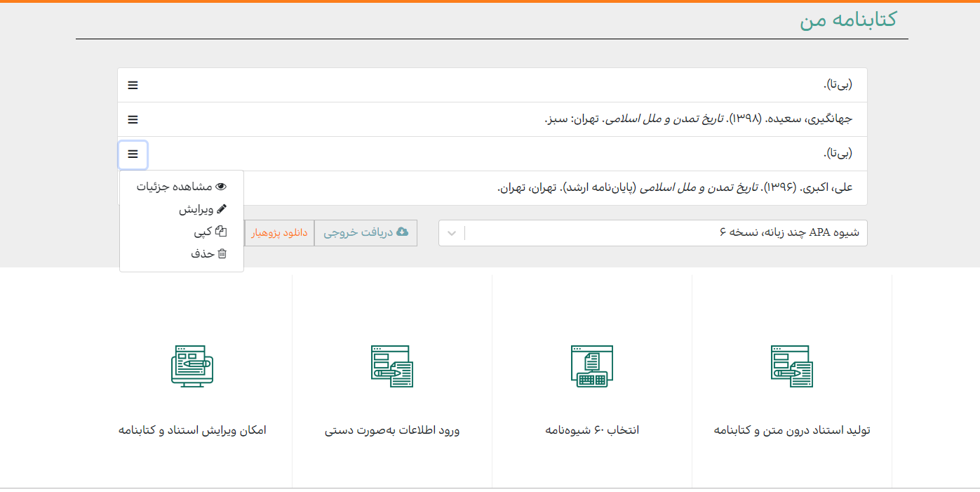The image size is (980, 492).
Task: Open the hamburger menu of the first (بی‌تا) entry
Action: [133, 85]
